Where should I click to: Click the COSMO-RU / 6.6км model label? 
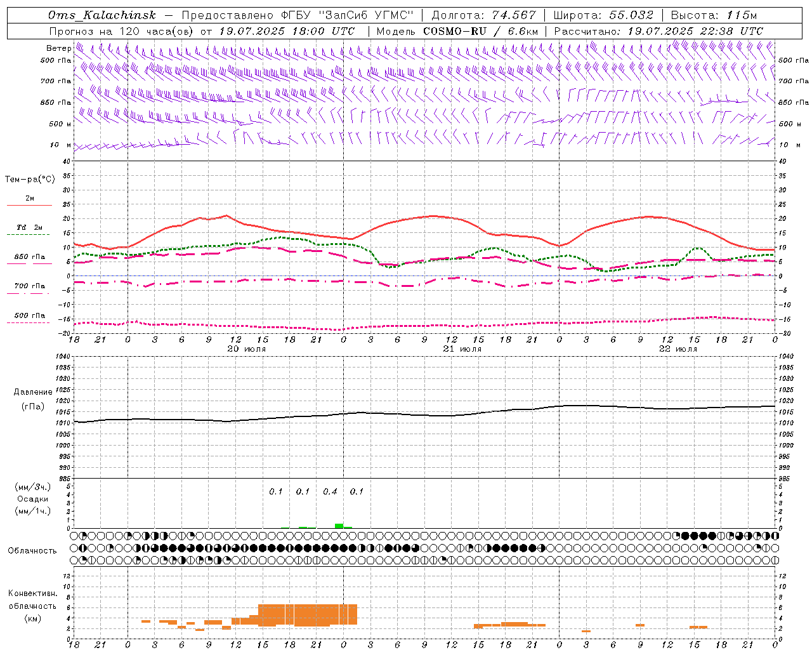click(481, 31)
